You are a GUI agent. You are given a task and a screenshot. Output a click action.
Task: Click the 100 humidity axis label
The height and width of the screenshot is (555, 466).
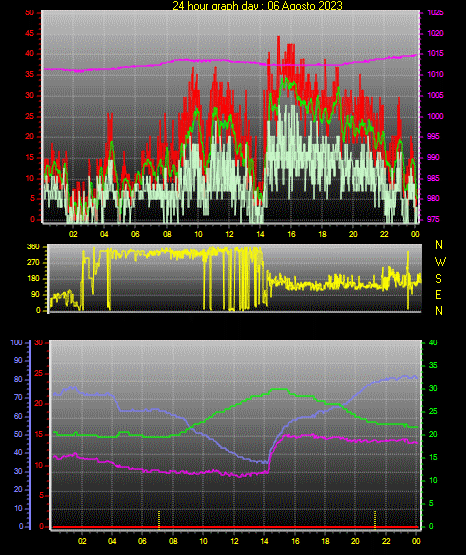coord(16,343)
